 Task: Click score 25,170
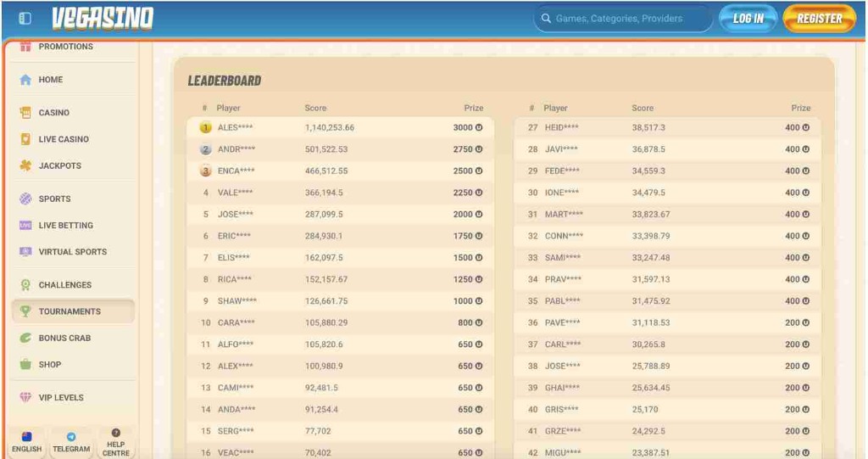645,409
